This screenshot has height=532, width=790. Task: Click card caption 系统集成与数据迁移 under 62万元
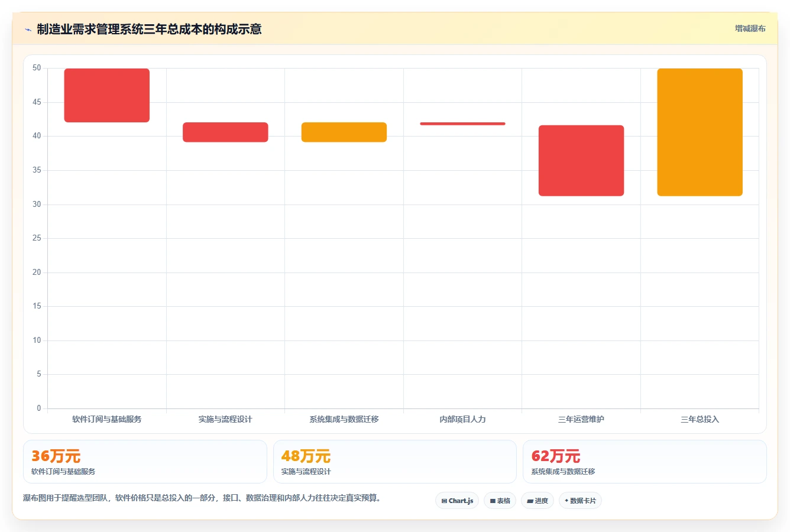(x=563, y=472)
